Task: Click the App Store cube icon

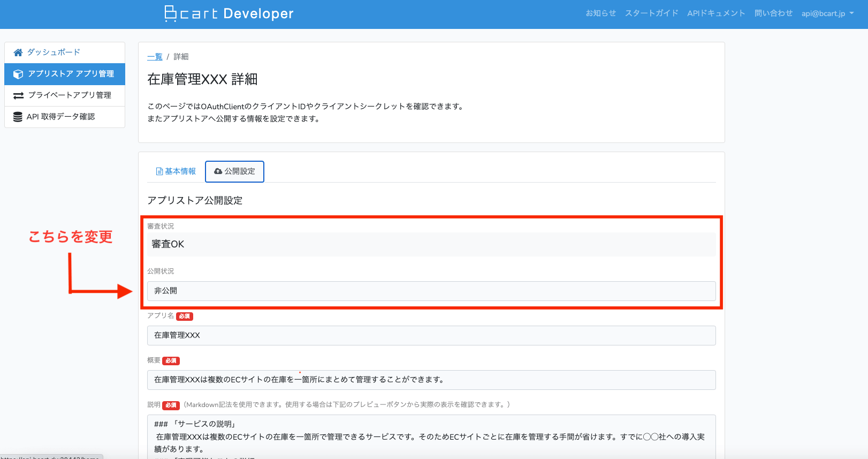Action: point(18,74)
